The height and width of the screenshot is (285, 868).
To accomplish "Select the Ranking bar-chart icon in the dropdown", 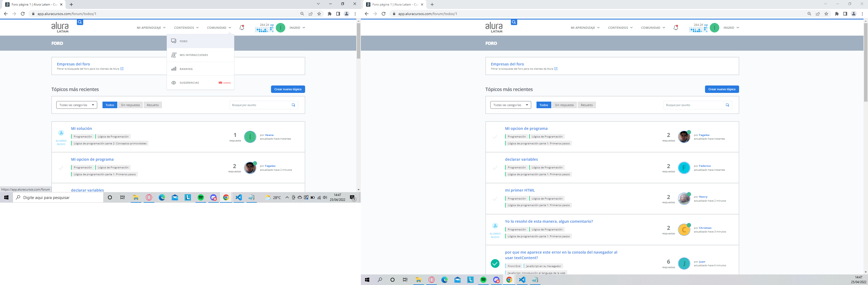I will pos(174,69).
